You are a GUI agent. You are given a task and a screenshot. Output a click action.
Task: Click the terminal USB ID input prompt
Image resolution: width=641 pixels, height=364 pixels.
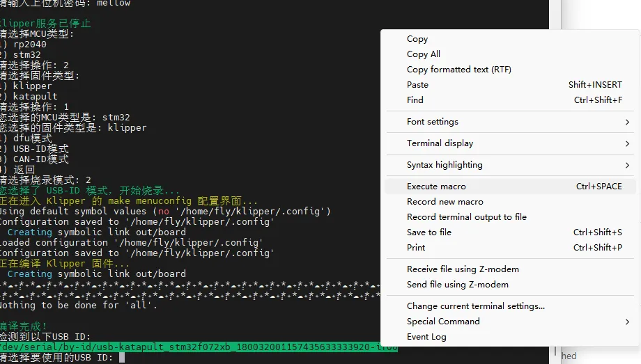pos(121,358)
